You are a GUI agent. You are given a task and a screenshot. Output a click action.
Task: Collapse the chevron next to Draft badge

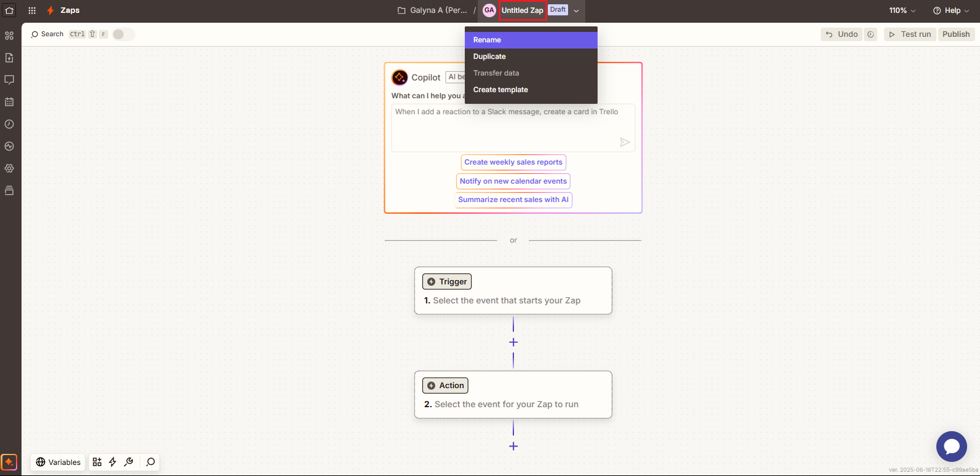(576, 10)
